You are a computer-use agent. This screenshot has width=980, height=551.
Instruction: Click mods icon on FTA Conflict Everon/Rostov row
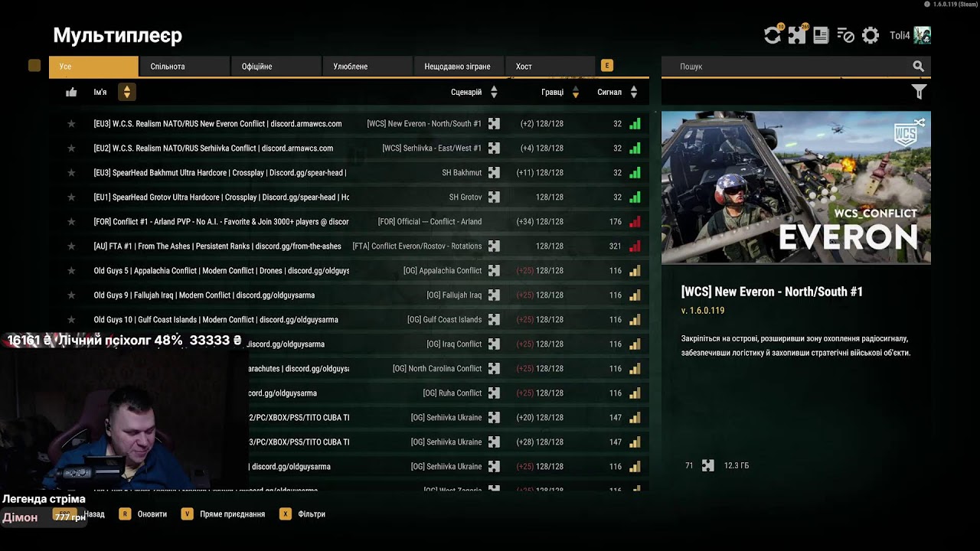[x=494, y=246]
